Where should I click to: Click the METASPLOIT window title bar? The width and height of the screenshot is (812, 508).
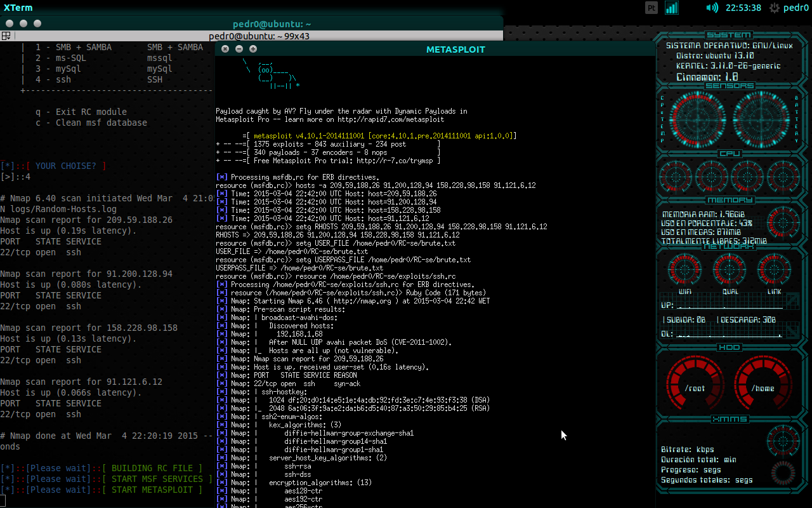point(455,50)
